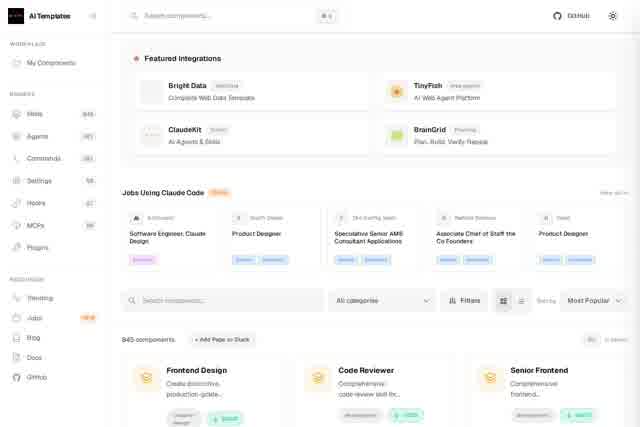Viewport: 640px width, 427px height.
Task: Collapse the sidebar with the toggle icon
Action: click(x=92, y=16)
